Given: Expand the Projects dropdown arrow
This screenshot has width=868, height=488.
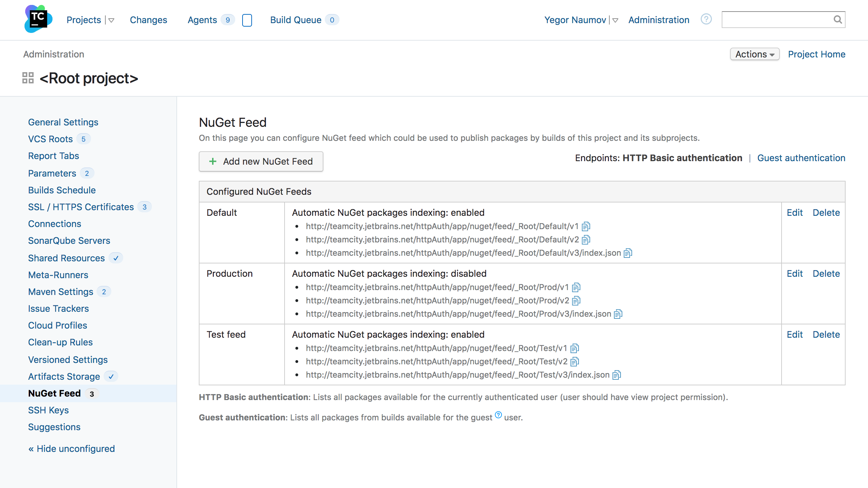Looking at the screenshot, I should coord(111,20).
